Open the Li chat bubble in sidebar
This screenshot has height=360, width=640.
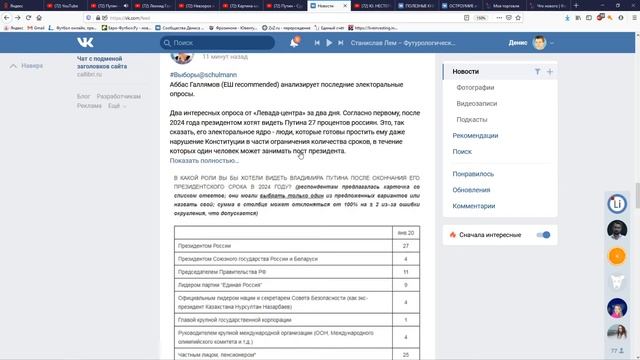click(x=617, y=203)
